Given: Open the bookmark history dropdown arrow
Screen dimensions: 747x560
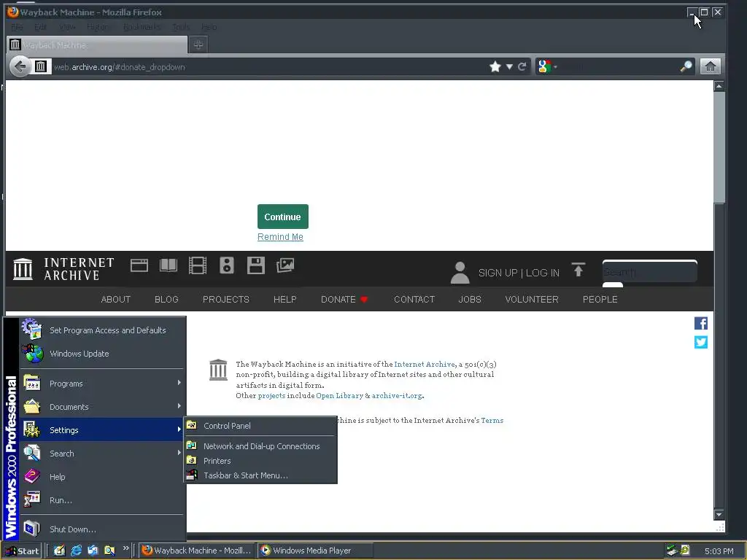Looking at the screenshot, I should (x=509, y=66).
